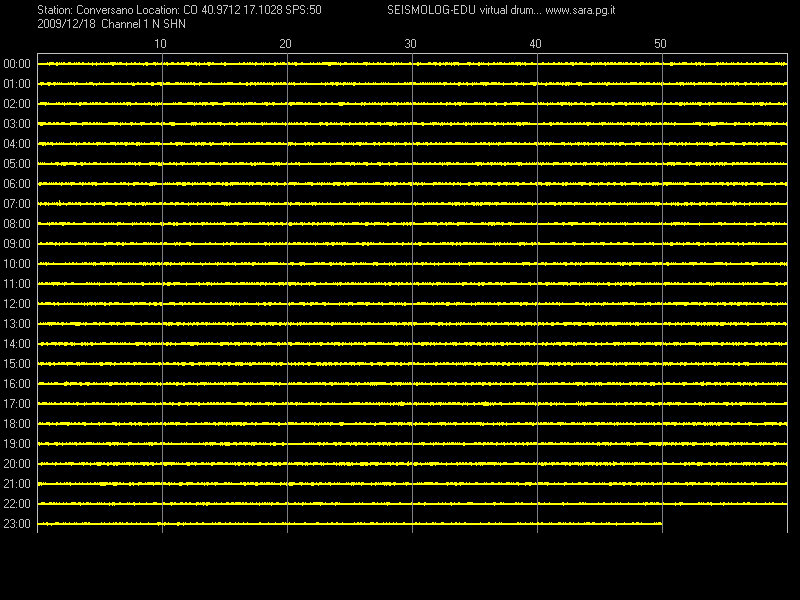
Task: Click the 17:00 hour label
Action: (17, 404)
